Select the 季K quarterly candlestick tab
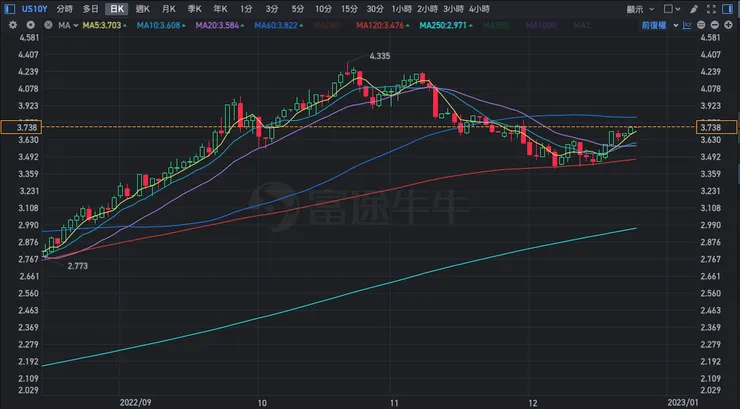 click(x=194, y=9)
